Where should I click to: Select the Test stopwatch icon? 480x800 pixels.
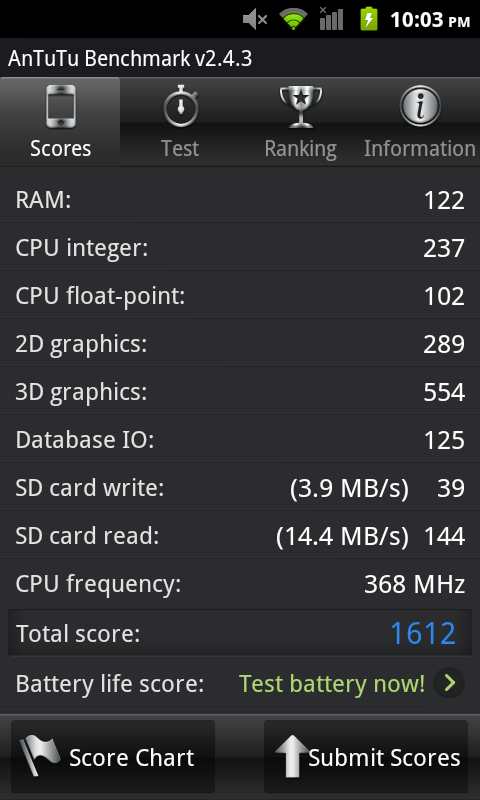click(x=181, y=106)
